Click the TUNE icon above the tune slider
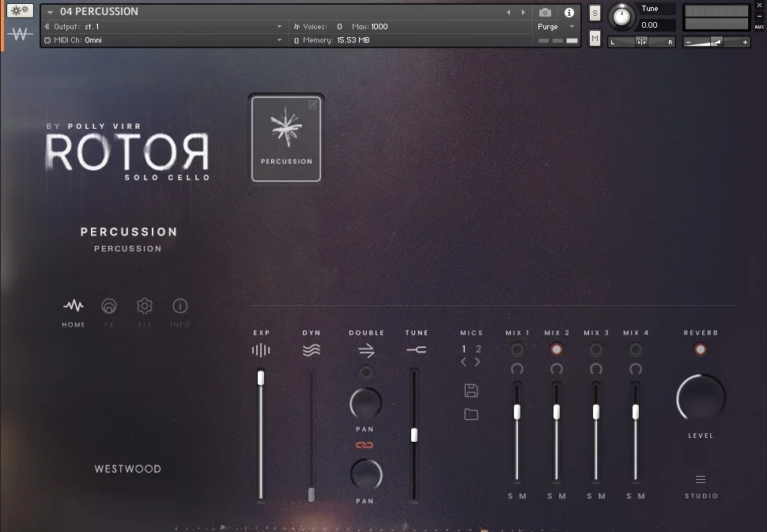Screen dimensions: 767x532 [x=416, y=349]
